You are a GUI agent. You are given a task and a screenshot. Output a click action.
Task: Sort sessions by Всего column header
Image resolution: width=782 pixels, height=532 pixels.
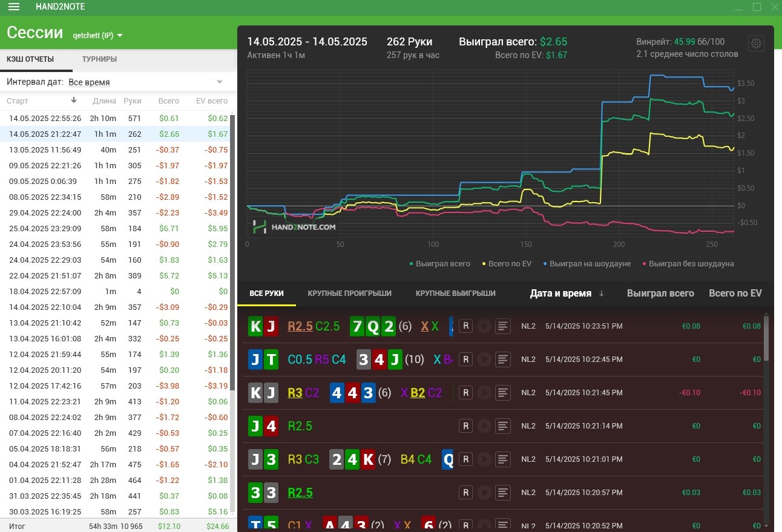(x=168, y=101)
